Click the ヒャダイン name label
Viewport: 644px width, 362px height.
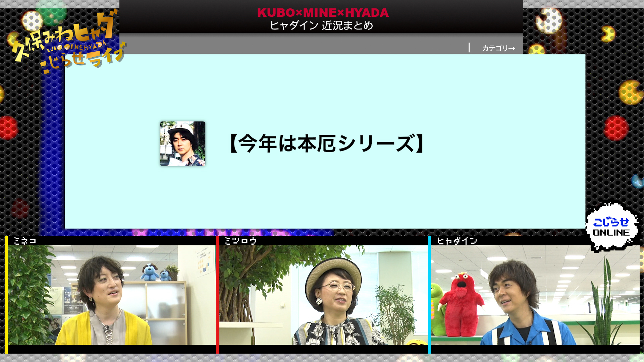pyautogui.click(x=457, y=241)
